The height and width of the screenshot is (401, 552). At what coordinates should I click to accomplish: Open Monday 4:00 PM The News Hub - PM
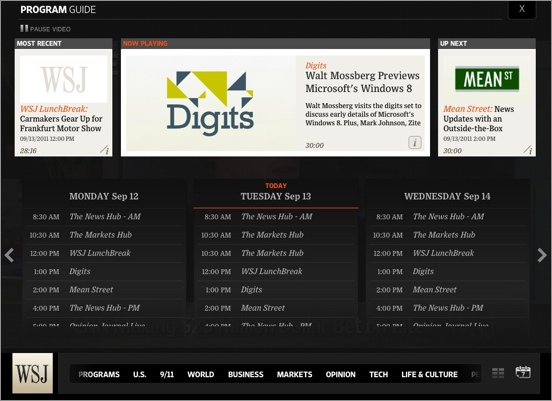coord(104,308)
